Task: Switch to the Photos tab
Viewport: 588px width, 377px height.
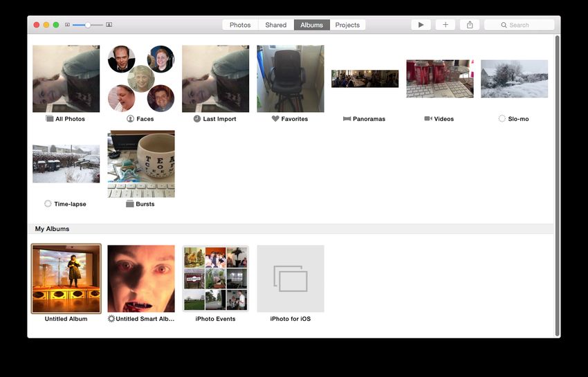Action: click(x=240, y=25)
